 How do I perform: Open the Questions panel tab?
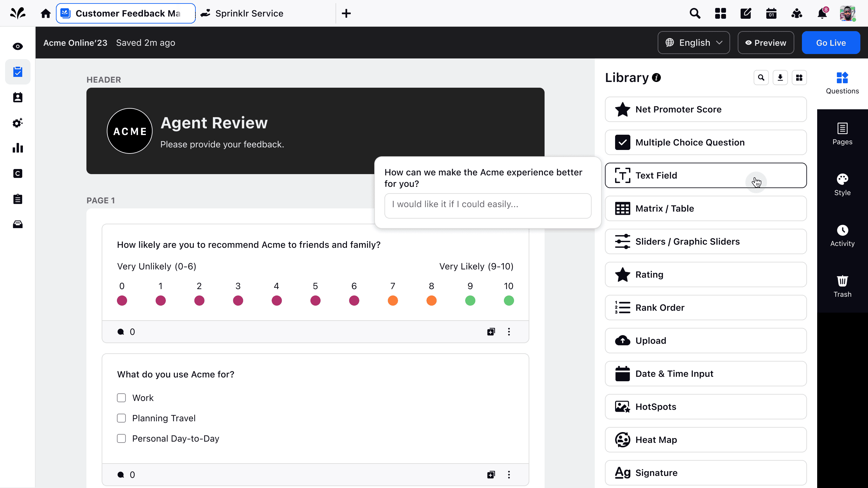(842, 83)
